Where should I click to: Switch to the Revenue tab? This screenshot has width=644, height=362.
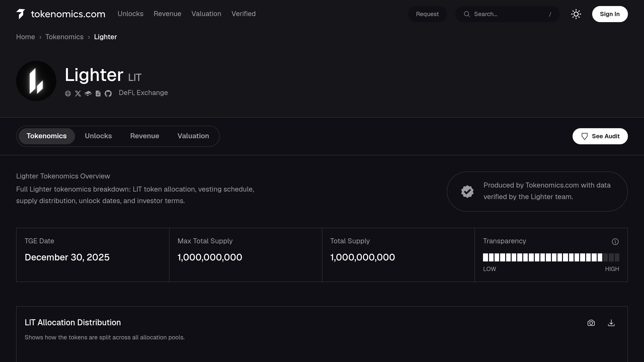tap(145, 136)
